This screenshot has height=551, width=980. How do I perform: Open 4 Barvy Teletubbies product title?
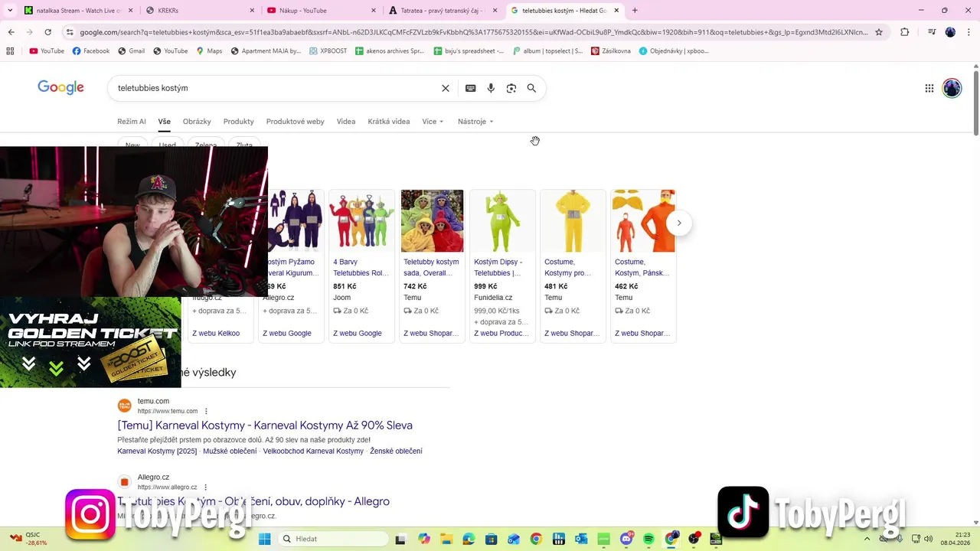coord(361,267)
